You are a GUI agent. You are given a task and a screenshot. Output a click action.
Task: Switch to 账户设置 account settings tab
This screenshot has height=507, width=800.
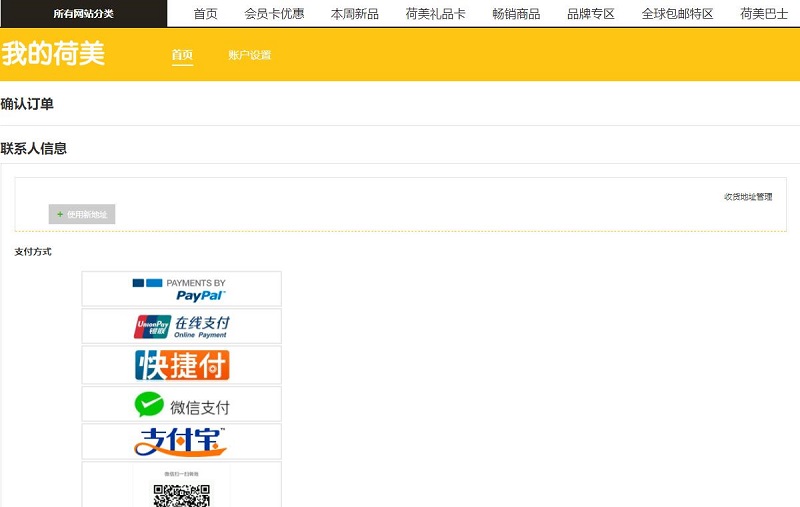[x=249, y=55]
